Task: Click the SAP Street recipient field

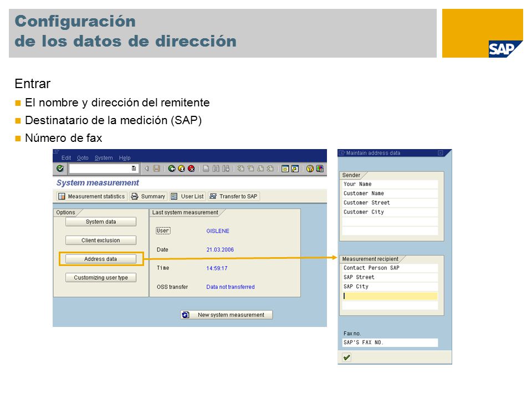Action: (390, 277)
